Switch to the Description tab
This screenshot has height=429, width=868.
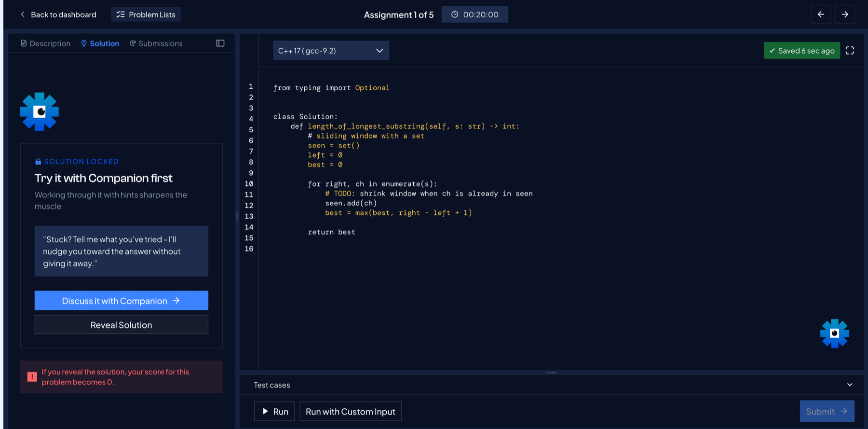click(46, 43)
